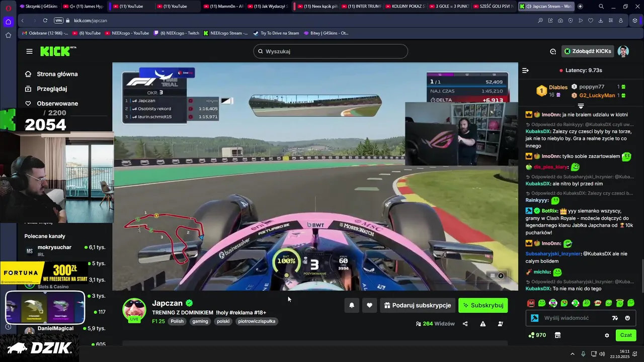Click icon left of Zdobądź KICKs

[x=553, y=51]
